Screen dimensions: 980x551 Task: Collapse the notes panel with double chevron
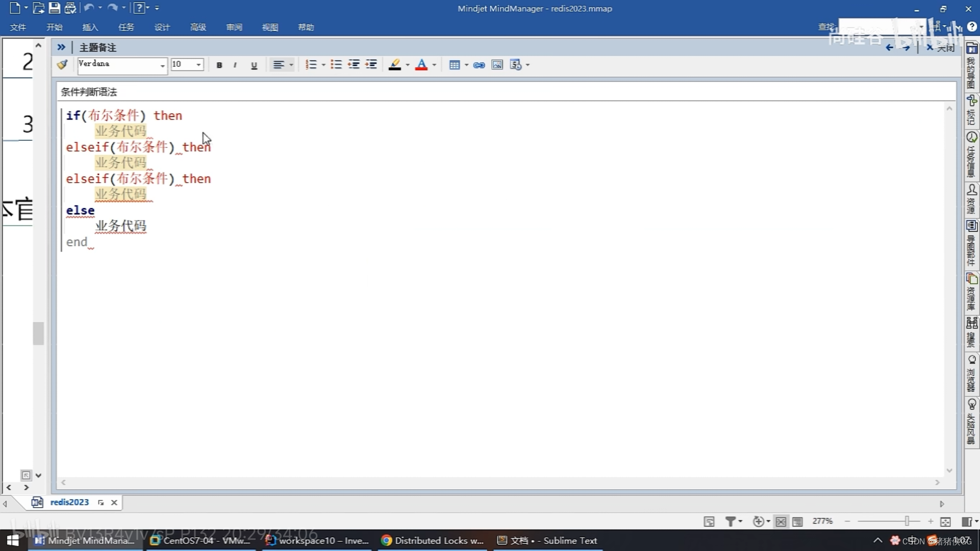coord(61,47)
